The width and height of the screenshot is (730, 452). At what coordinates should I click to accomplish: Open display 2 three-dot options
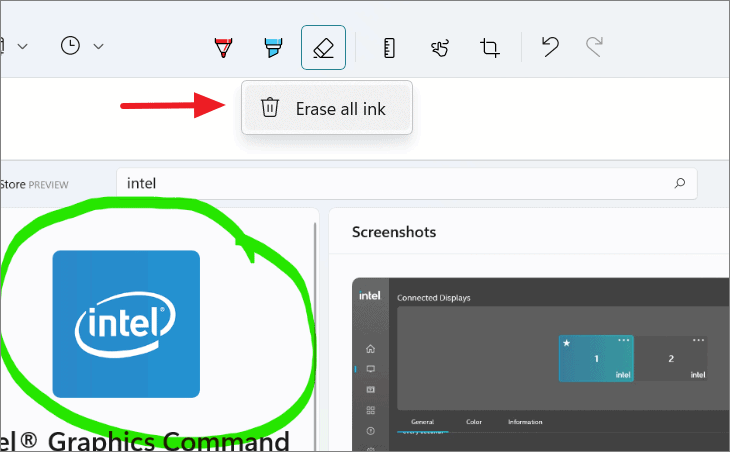click(698, 340)
